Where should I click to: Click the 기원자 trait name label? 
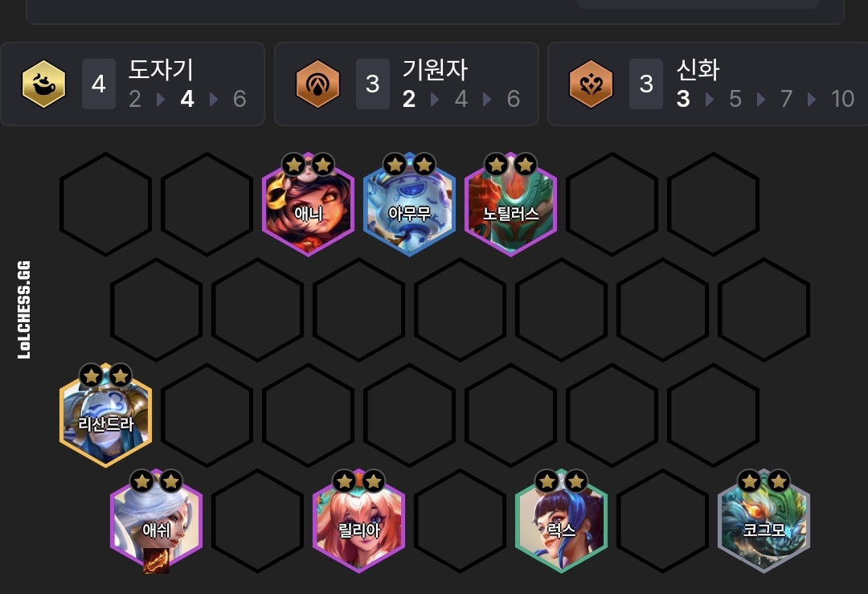pos(435,70)
